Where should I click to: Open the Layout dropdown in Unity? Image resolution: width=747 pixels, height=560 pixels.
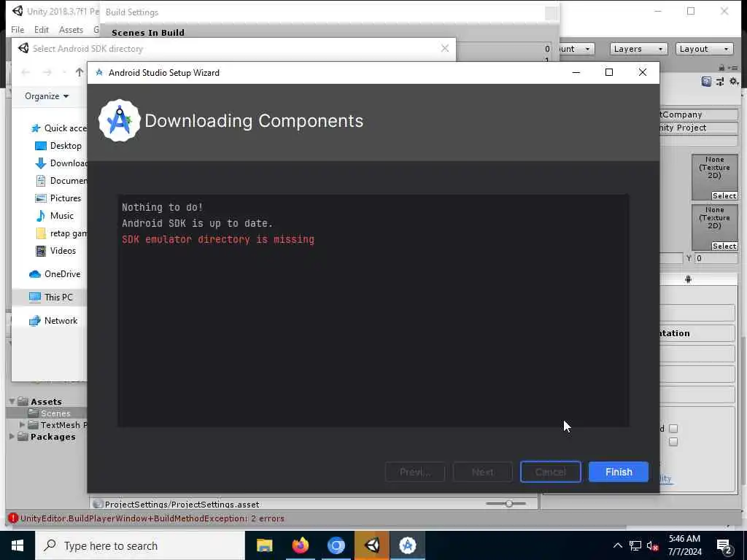[x=704, y=49]
